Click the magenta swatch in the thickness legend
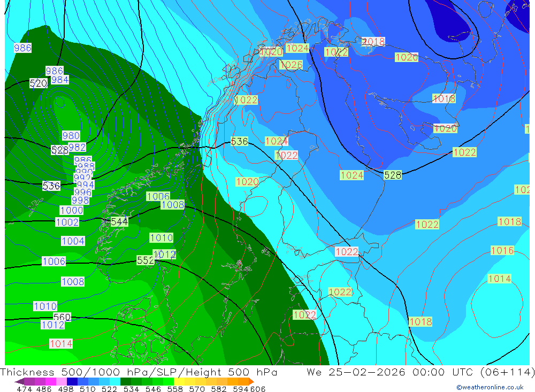This screenshot has width=535, height=392. [50, 381]
